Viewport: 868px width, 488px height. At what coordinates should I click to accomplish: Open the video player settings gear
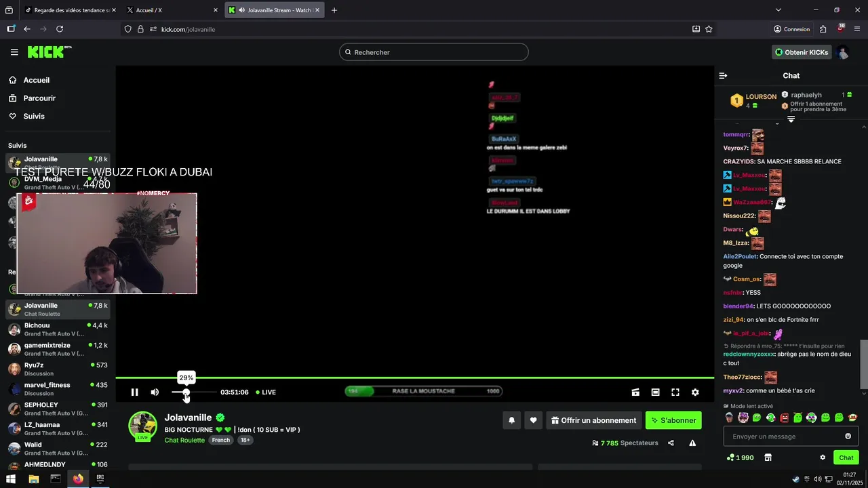click(x=695, y=392)
